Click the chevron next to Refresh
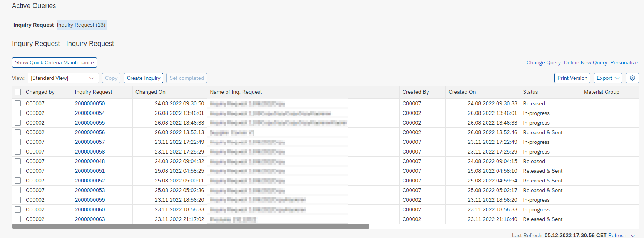Image resolution: width=644 pixels, height=238 pixels. click(x=633, y=235)
